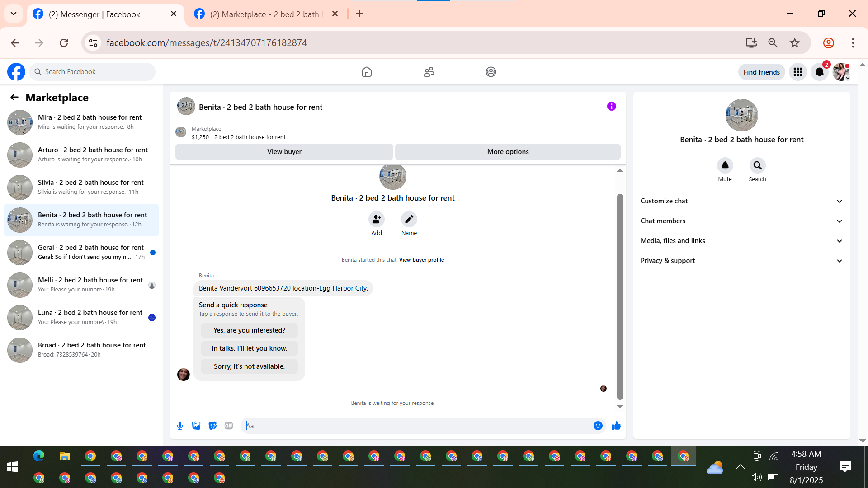Attach a photo using image icon
Screen dimensions: 868x488
pos(196,426)
